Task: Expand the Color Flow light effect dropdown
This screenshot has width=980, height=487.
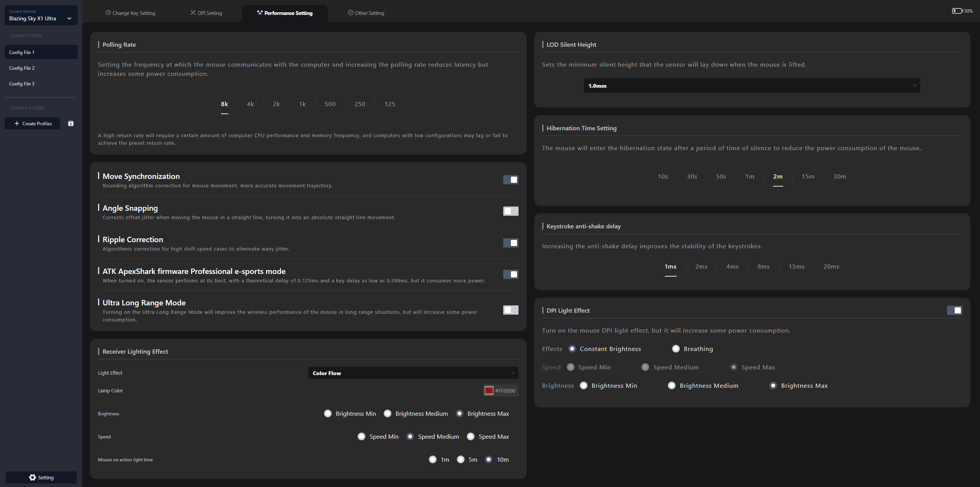Action: coord(413,373)
